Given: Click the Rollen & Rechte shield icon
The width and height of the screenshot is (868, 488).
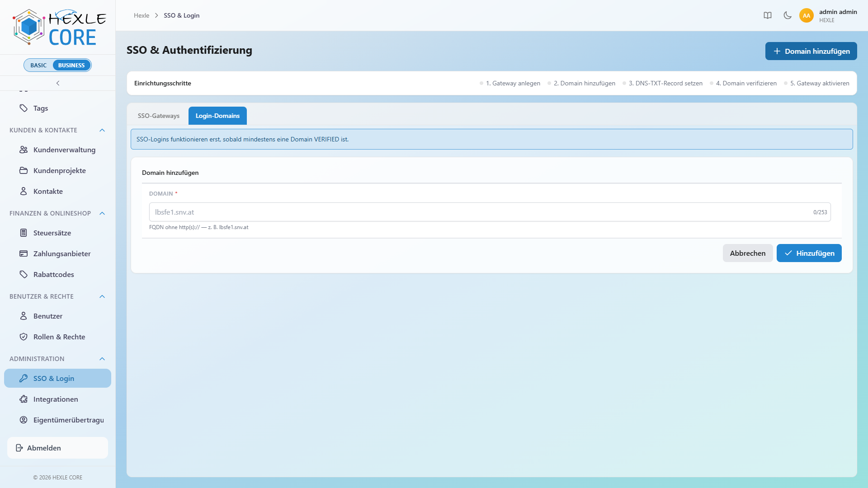Looking at the screenshot, I should 24,337.
